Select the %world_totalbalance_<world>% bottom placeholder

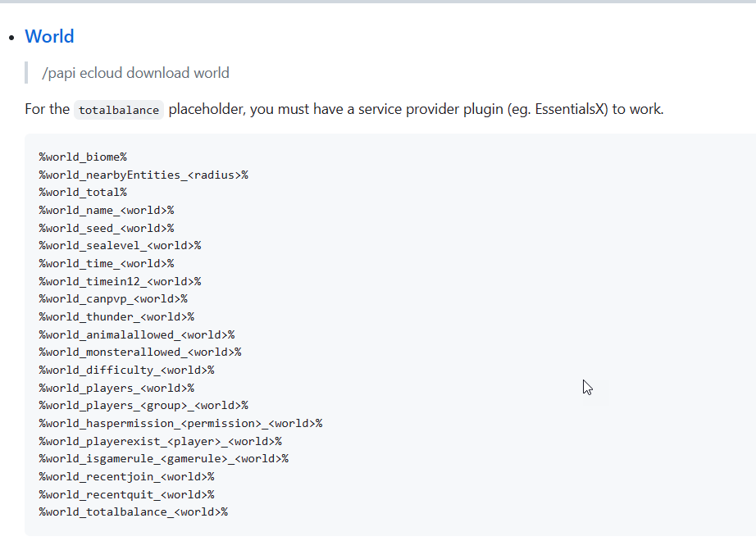(134, 511)
